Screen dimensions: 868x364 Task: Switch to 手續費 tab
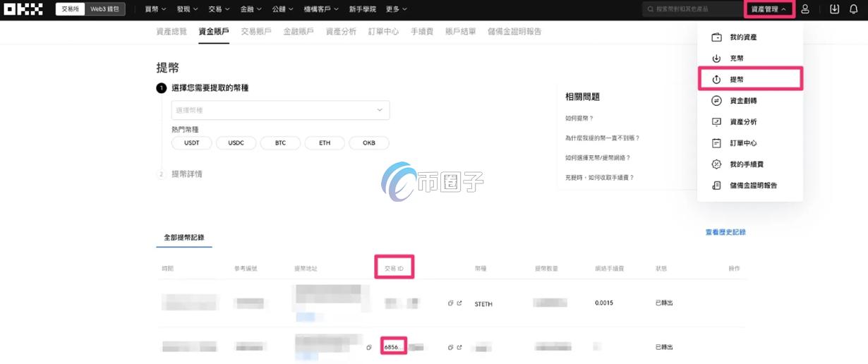coord(422,32)
